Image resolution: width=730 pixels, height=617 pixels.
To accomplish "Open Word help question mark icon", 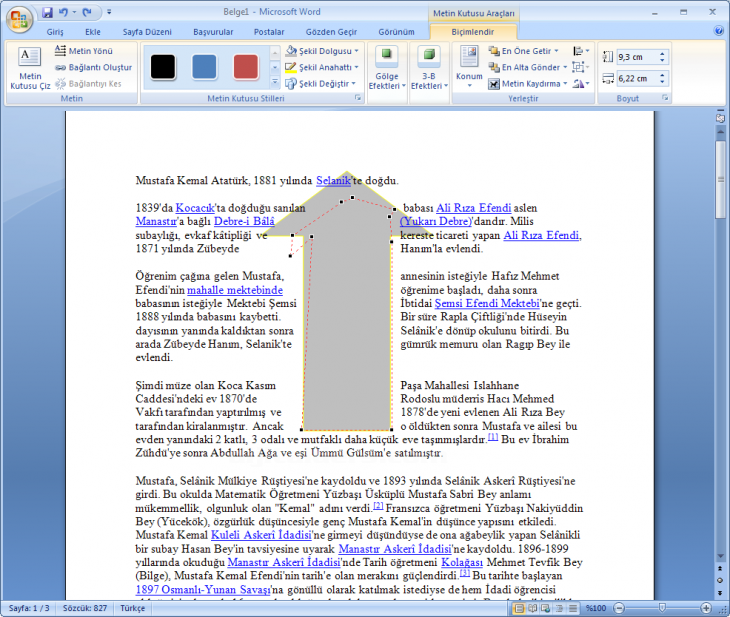I will [718, 31].
